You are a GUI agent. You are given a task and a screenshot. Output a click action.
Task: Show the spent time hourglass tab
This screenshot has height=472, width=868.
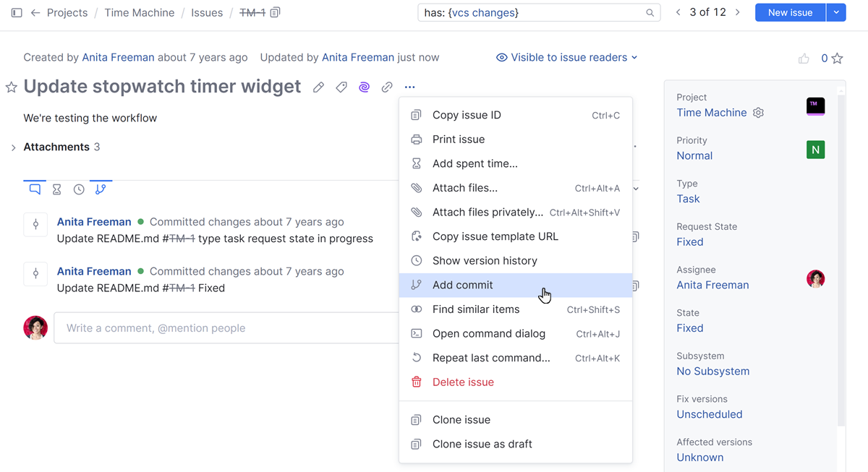coord(56,189)
